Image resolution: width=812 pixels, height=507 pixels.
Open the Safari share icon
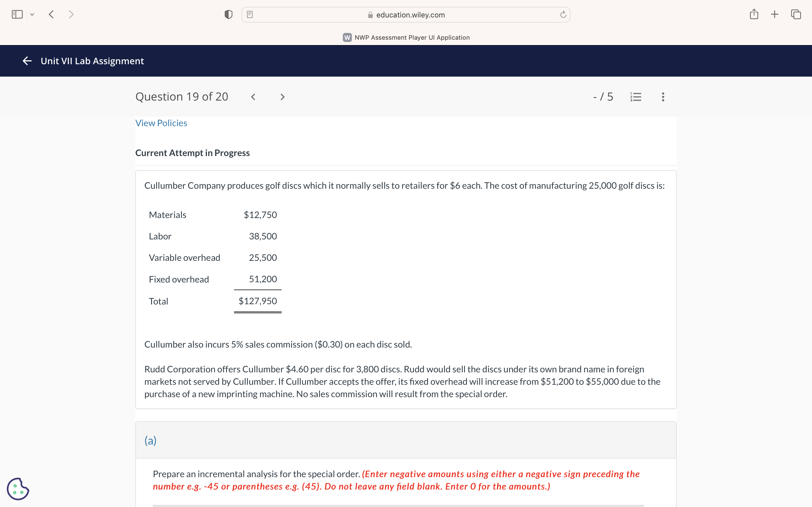tap(754, 14)
